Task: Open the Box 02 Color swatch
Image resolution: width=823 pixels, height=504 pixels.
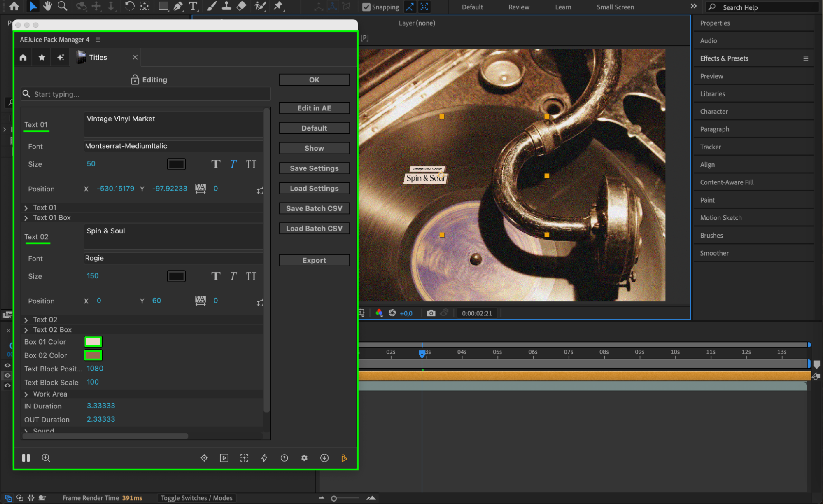Action: (93, 355)
